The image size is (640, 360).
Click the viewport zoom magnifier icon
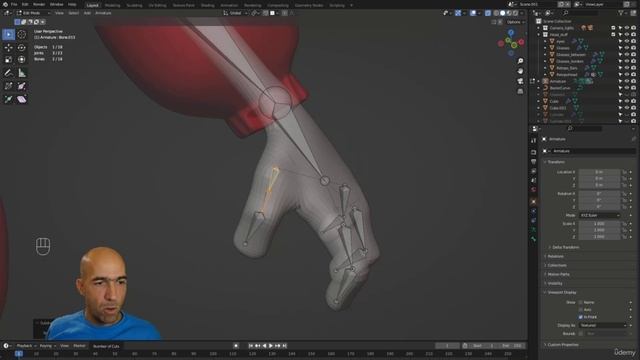(x=520, y=61)
